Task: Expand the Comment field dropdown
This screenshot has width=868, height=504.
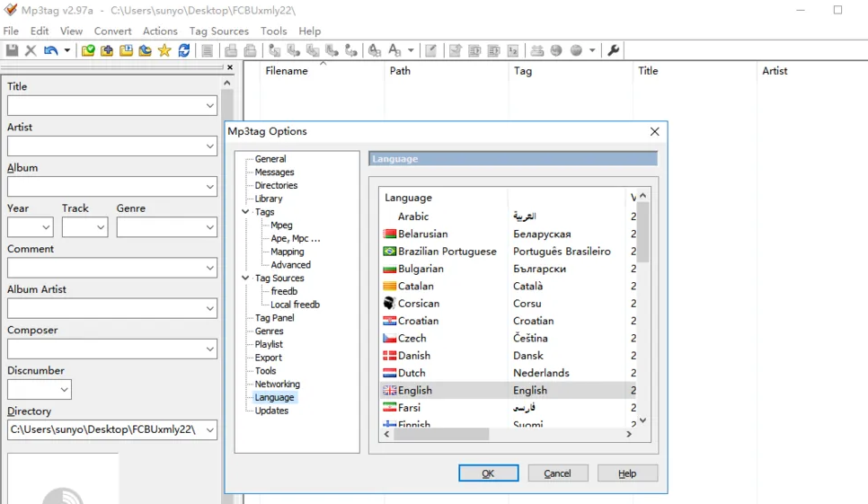Action: [x=209, y=269]
